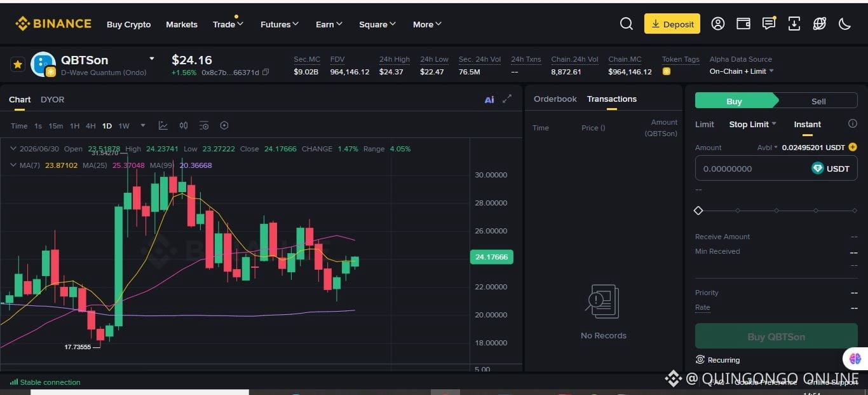Click the Amount input field
The height and width of the screenshot is (395, 868).
point(776,169)
